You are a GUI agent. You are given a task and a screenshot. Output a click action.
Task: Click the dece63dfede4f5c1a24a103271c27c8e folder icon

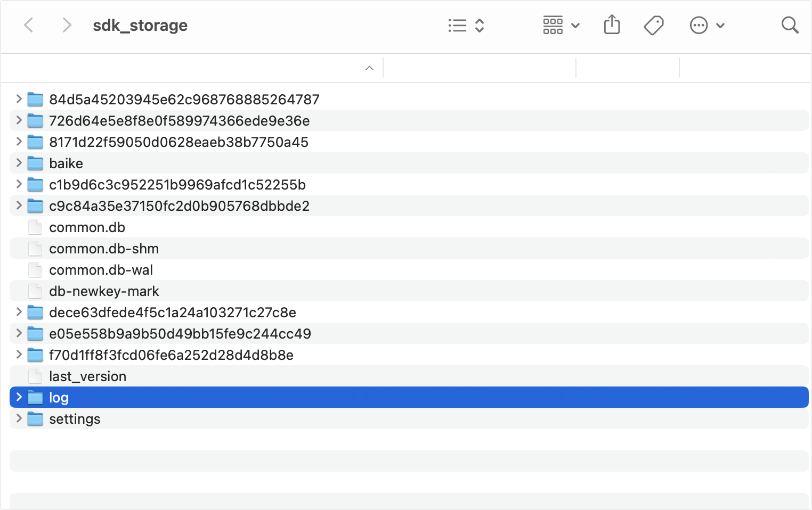click(35, 312)
